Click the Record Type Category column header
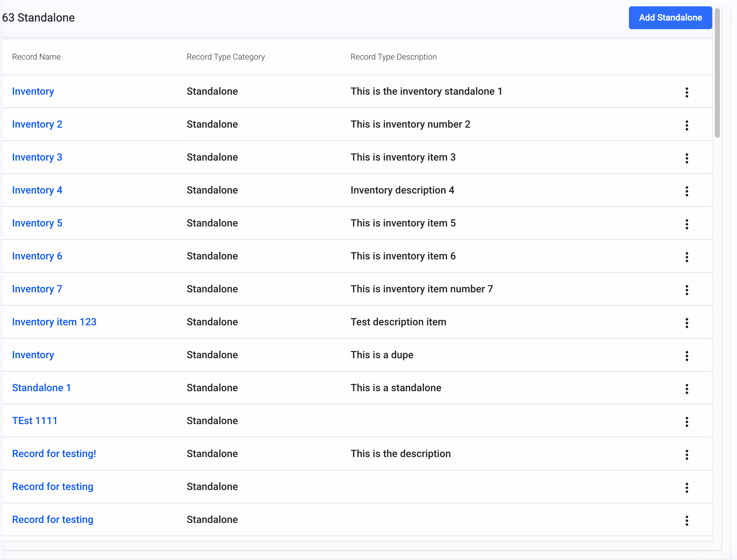Viewport: 737px width, 560px height. pos(225,57)
